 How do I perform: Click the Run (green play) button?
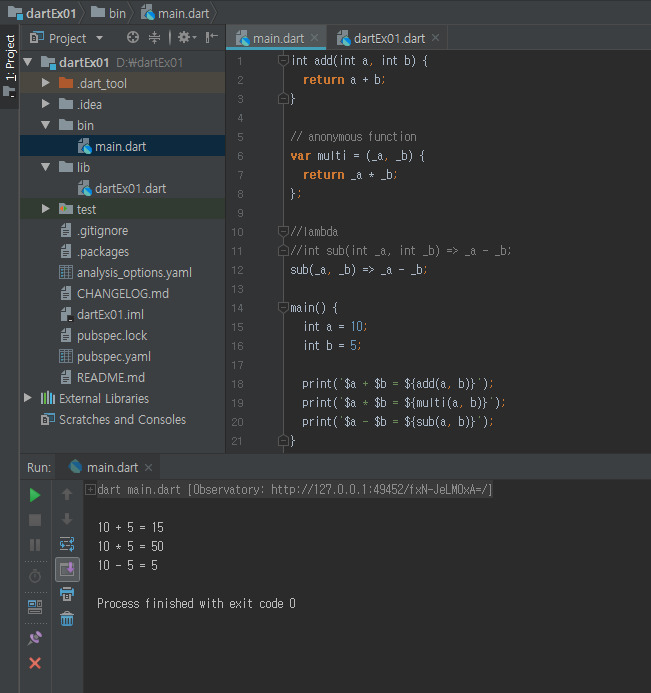(x=35, y=495)
